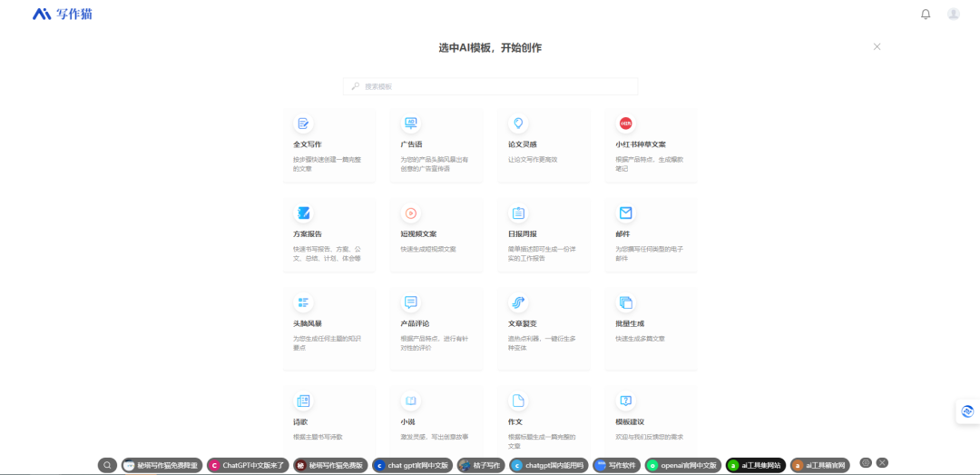
Task: Select the 短视频文案 template title
Action: 418,234
